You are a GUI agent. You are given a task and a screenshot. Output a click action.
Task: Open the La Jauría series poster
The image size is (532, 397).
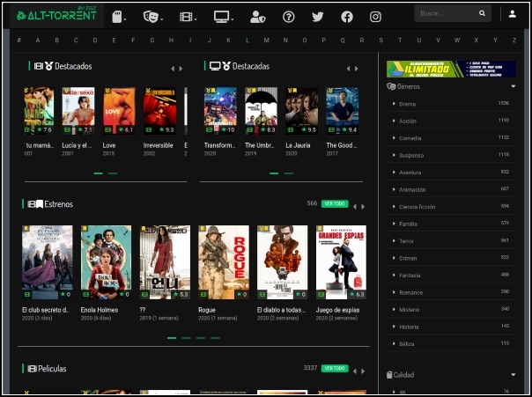301,111
